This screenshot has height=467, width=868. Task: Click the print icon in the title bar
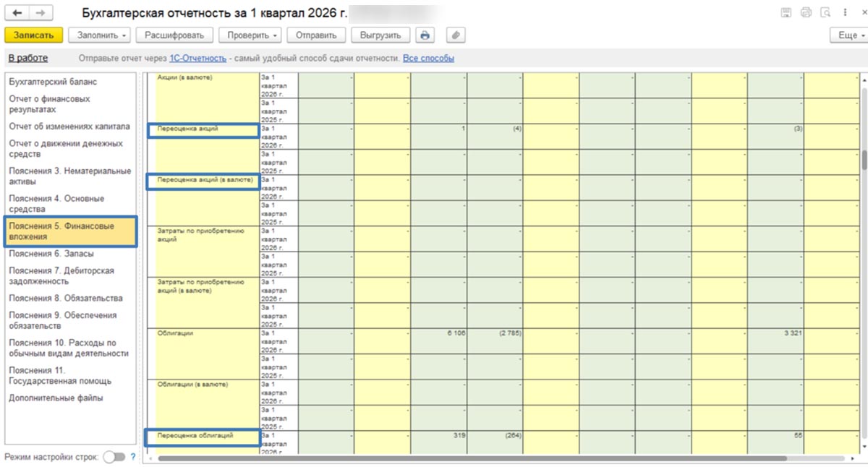point(806,13)
